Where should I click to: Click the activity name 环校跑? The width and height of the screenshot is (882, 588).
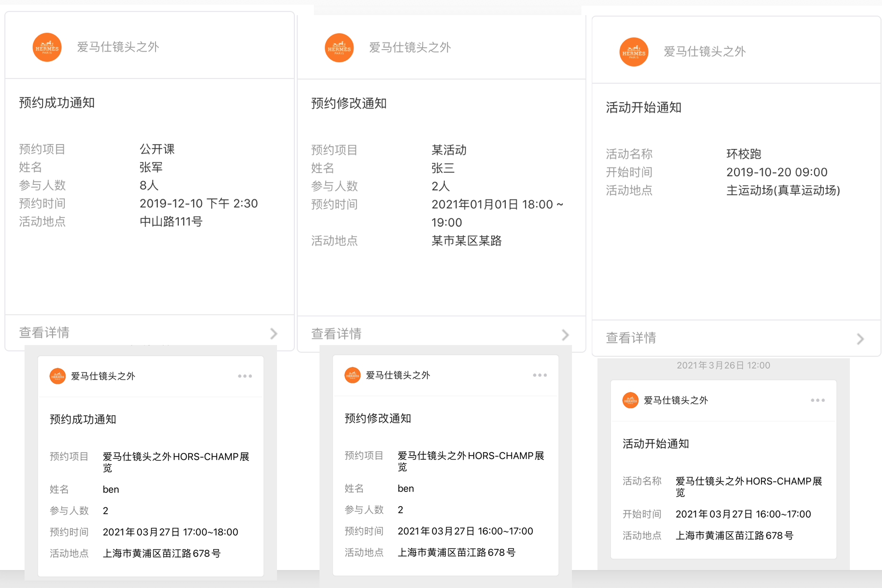coord(744,154)
